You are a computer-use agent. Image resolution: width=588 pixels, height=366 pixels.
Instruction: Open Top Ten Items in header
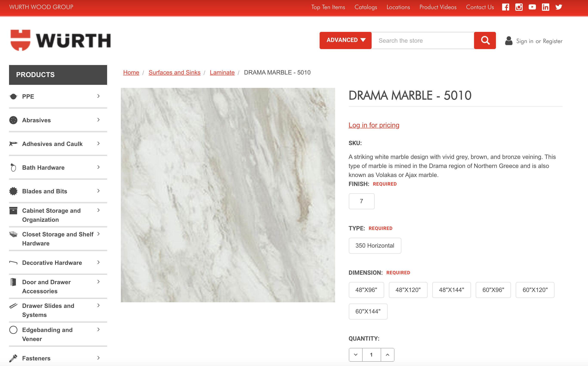(328, 7)
